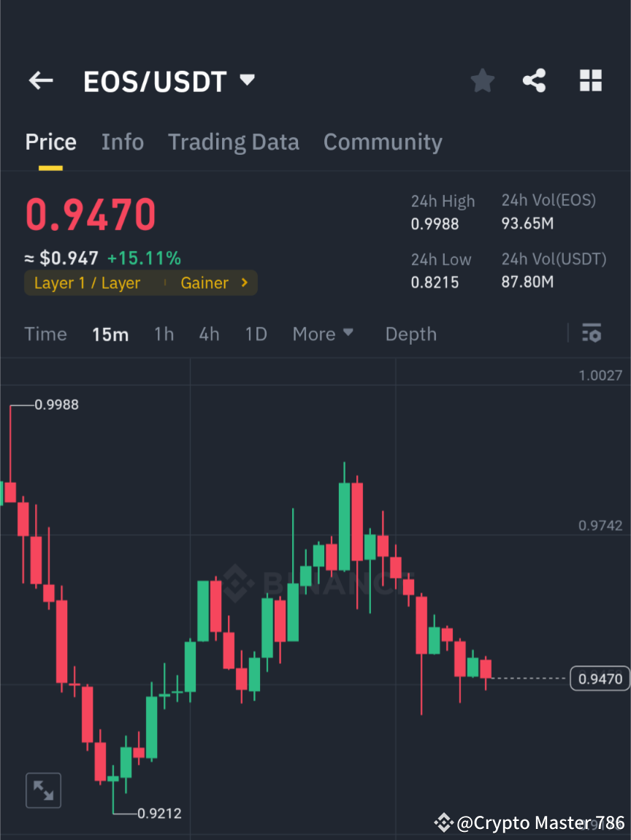Open the Layer 1 / Layer category dropdown
The width and height of the screenshot is (631, 840).
86,283
